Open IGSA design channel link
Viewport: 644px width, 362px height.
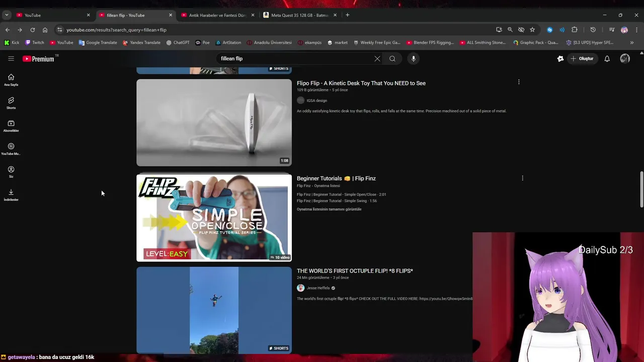click(317, 101)
